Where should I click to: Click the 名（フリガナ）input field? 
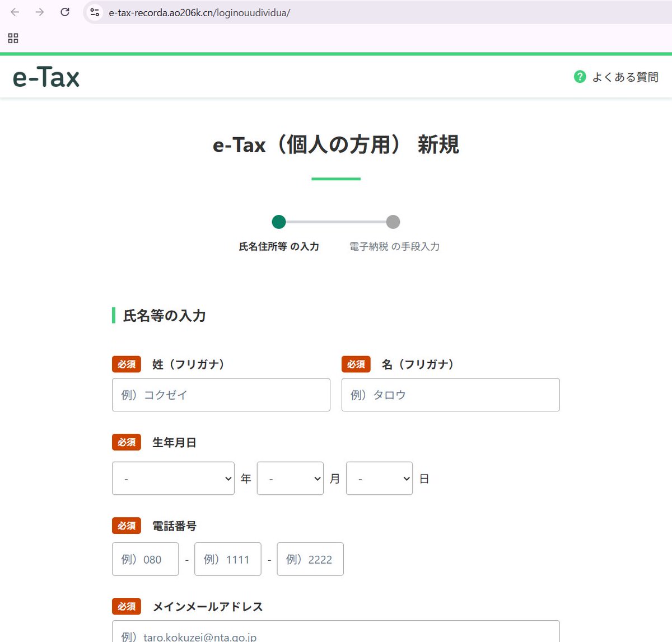coord(451,395)
